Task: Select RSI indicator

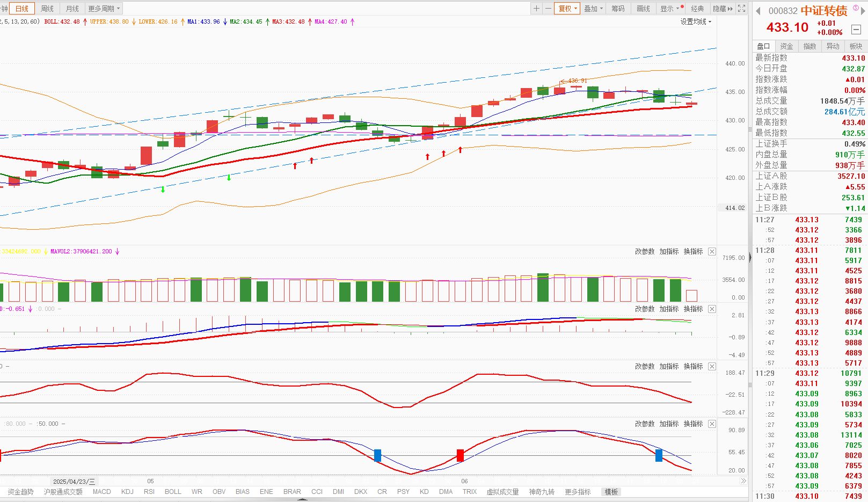Action: [x=149, y=492]
